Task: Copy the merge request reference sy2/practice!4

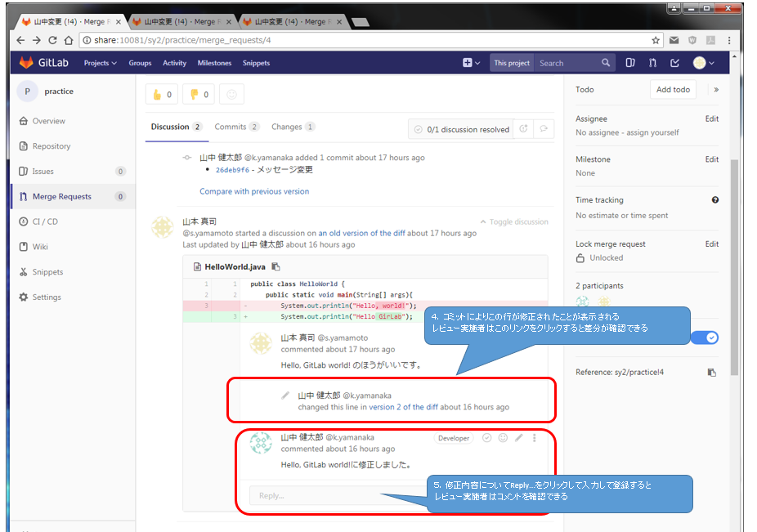Action: 711,372
